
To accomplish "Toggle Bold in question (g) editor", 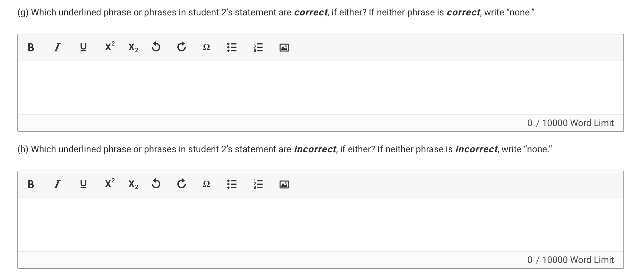I will click(x=31, y=47).
